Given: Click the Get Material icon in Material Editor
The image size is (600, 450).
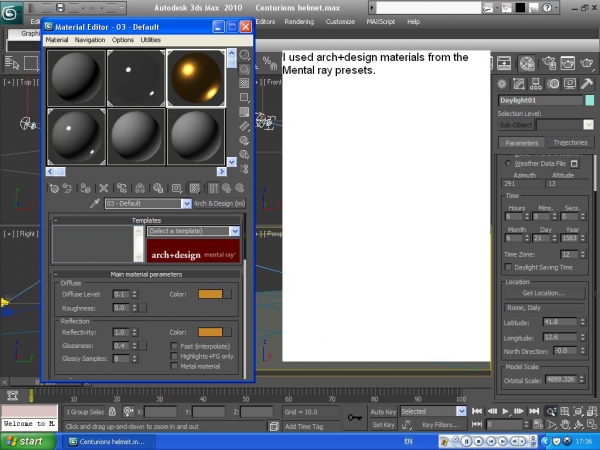Looking at the screenshot, I should (x=54, y=188).
